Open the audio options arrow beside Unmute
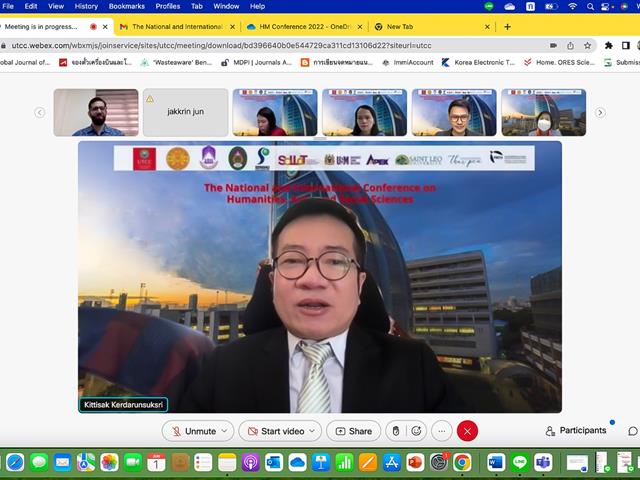Screen dimensions: 640x480 [x=224, y=431]
